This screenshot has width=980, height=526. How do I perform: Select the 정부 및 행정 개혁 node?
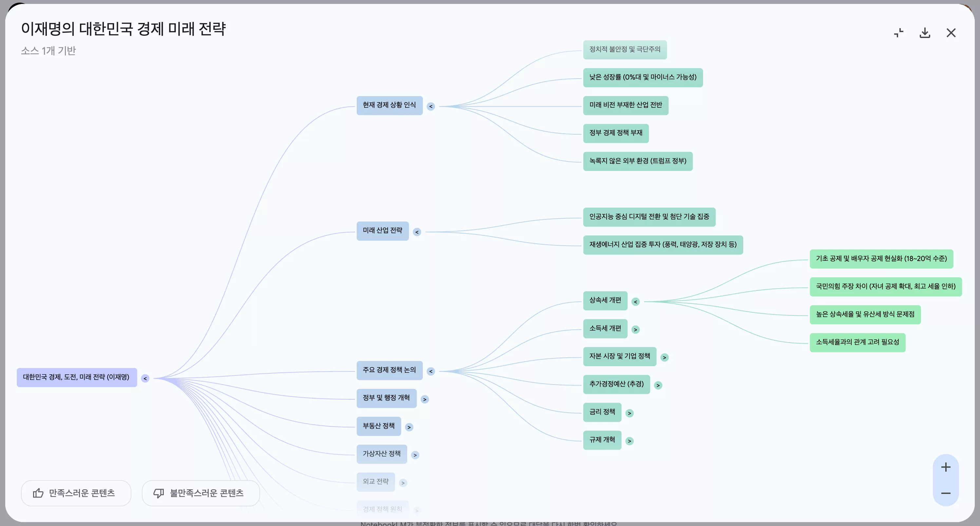386,398
